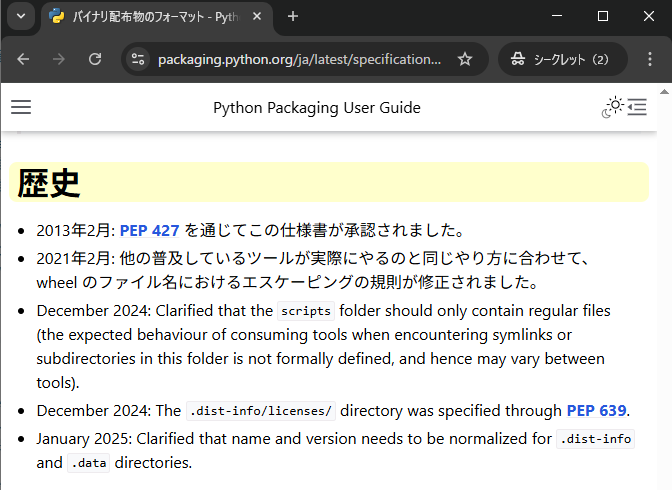The image size is (672, 490).
Task: Click the scripts code label
Action: coord(306,311)
